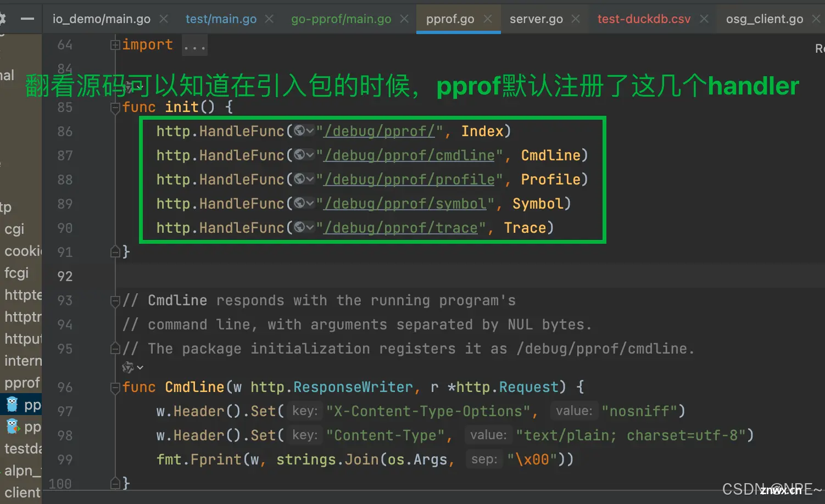Screen dimensions: 825x504
Task: Select the fcgi folder in project tree
Action: point(16,273)
